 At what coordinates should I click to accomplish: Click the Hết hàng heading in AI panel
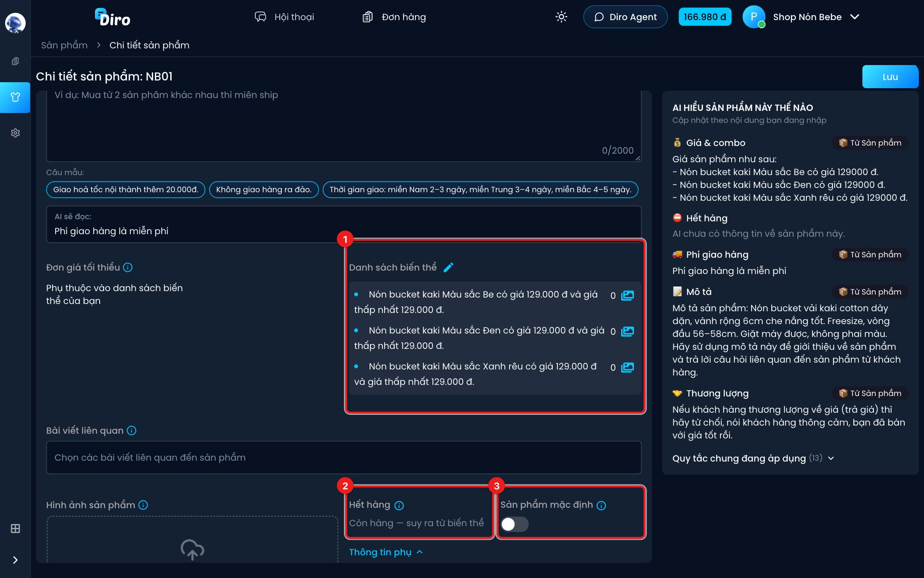(707, 218)
